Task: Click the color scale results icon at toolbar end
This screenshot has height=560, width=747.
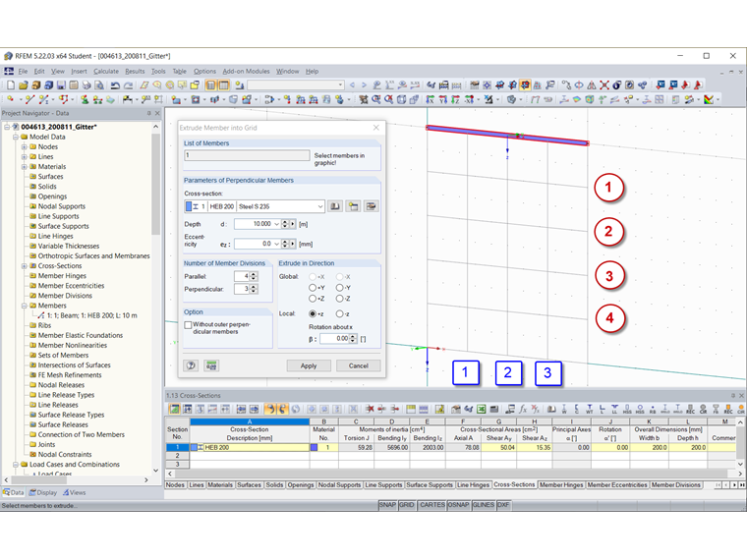Action: pyautogui.click(x=709, y=99)
